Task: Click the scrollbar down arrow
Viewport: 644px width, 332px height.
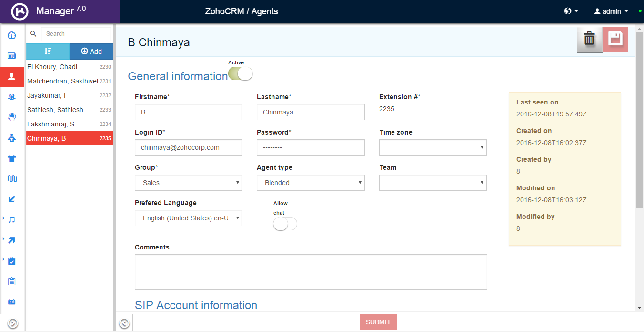Action: pos(639,307)
